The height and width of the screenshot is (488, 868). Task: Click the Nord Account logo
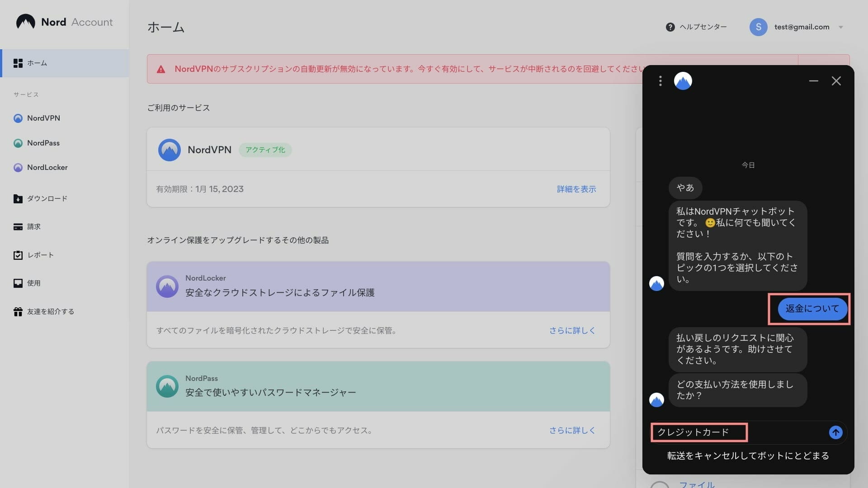click(64, 22)
